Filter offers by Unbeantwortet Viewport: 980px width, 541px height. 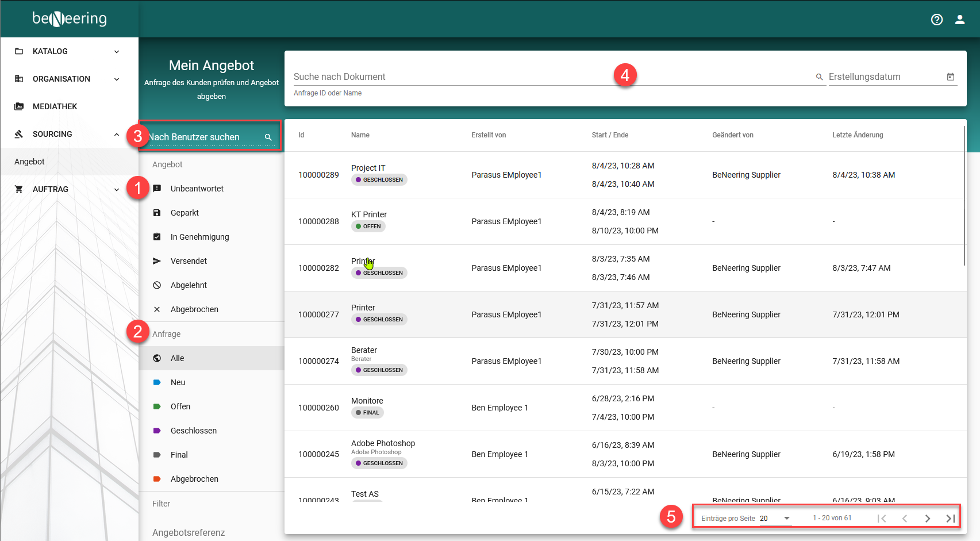pyautogui.click(x=197, y=189)
